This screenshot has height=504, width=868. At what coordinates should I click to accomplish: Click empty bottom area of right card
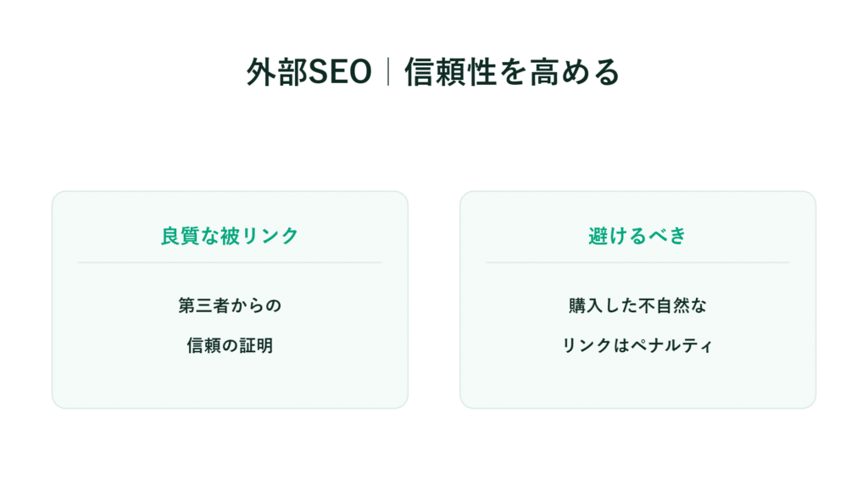(x=637, y=384)
